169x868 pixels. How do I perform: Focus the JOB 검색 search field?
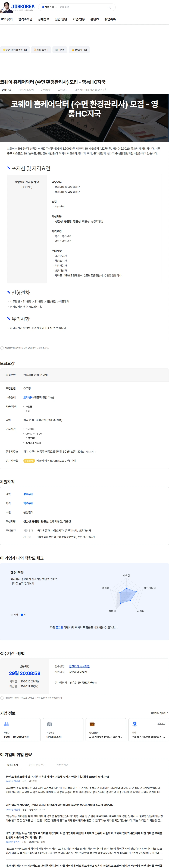81,7
